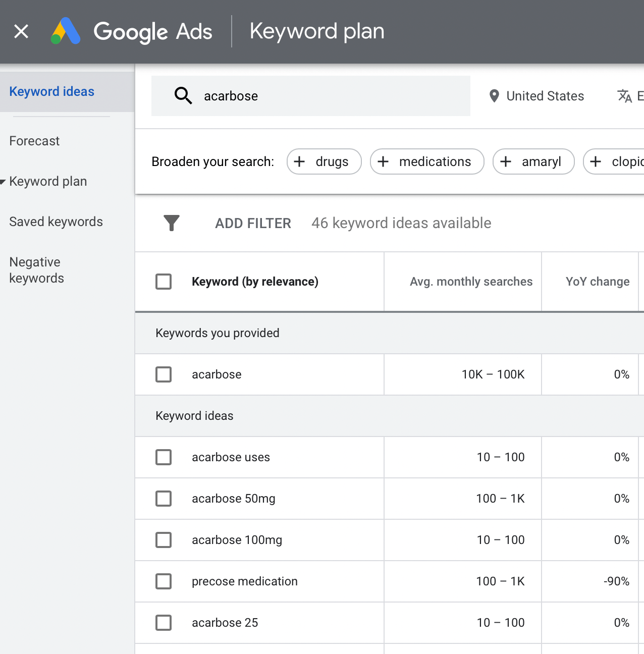Check the acarbose 100mg row checkbox
Screen dimensions: 644x654
pyautogui.click(x=164, y=540)
